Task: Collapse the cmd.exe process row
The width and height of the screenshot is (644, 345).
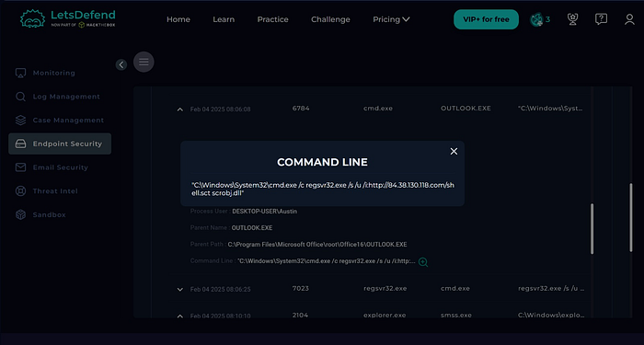Action: [180, 109]
